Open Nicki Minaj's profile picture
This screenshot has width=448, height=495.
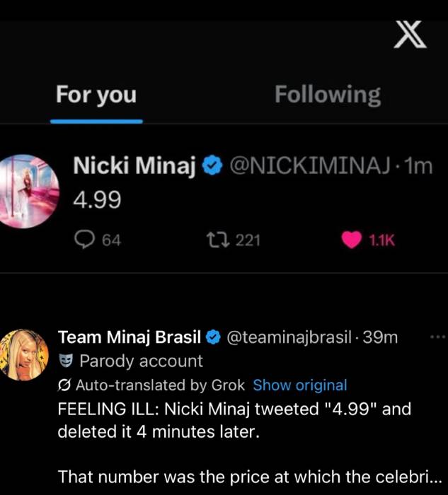[x=30, y=190]
